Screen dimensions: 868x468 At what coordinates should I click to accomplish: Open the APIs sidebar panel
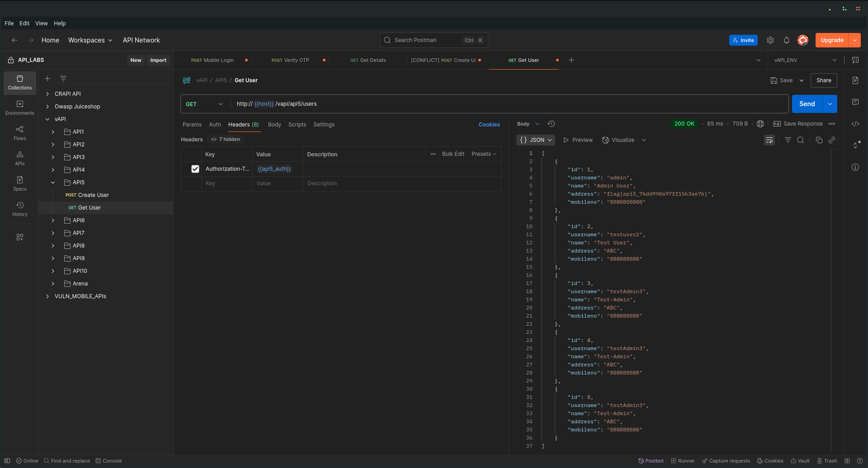click(x=20, y=159)
